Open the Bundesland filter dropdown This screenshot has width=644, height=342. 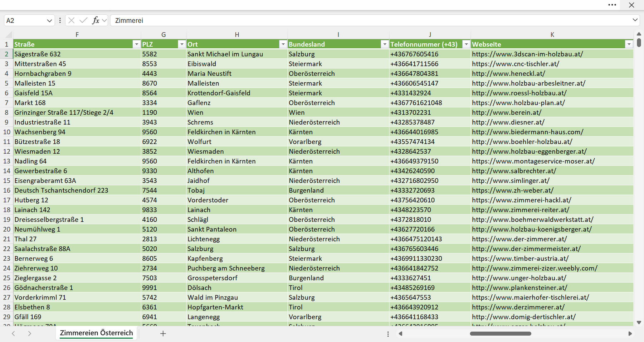[385, 44]
